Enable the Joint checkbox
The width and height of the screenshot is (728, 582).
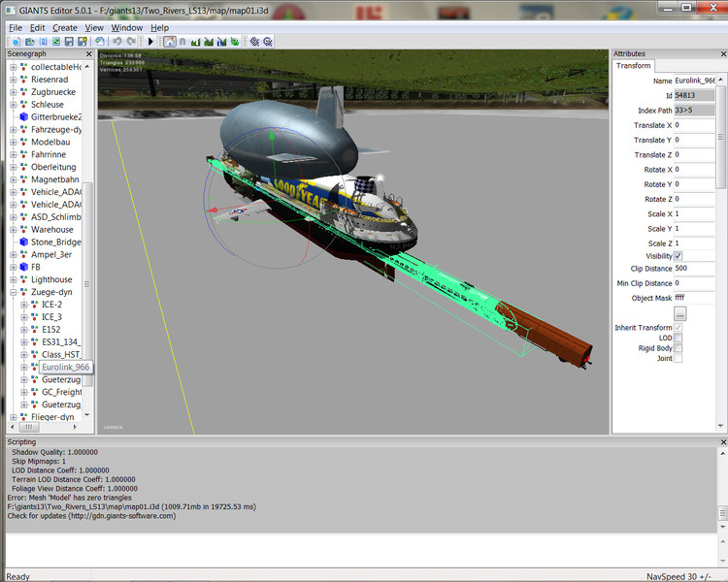click(x=678, y=358)
